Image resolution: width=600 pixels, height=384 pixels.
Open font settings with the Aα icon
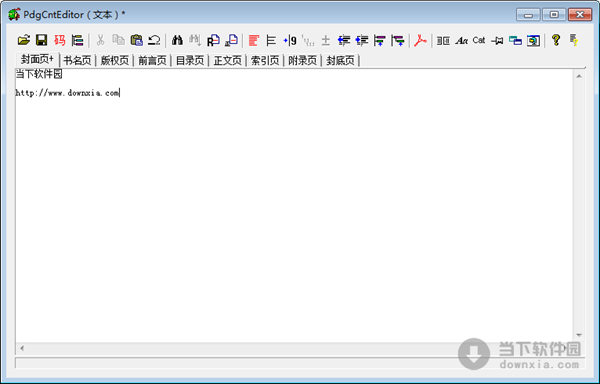point(461,40)
